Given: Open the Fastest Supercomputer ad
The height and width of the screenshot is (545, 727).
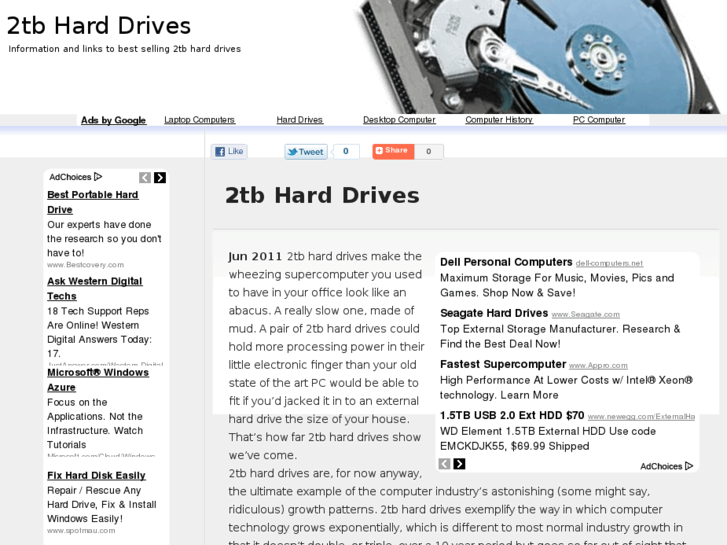Looking at the screenshot, I should point(503,364).
